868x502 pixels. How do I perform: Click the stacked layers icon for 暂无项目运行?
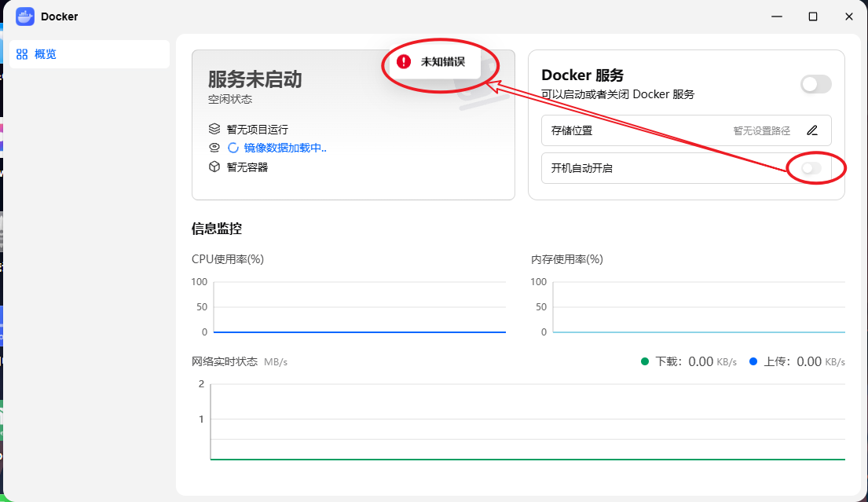[214, 129]
